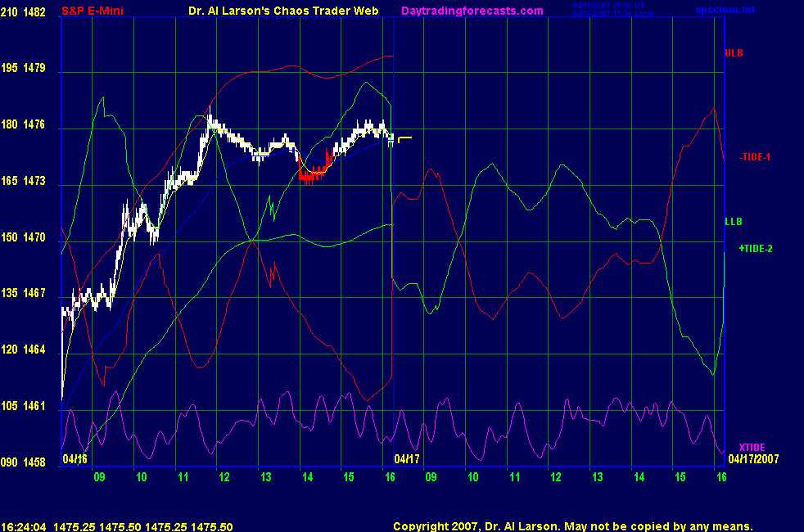The image size is (804, 532).
Task: Click the yellow last-price dash marker
Action: (404, 138)
